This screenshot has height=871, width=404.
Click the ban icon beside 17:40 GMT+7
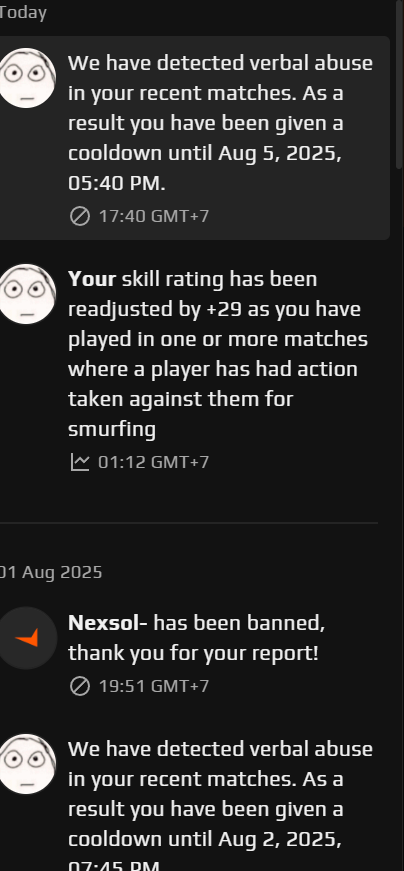80,216
